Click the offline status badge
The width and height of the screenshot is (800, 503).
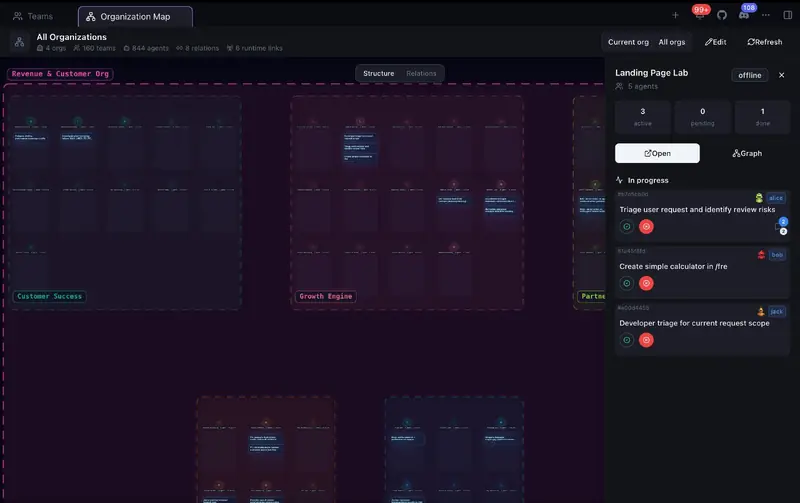[x=749, y=75]
